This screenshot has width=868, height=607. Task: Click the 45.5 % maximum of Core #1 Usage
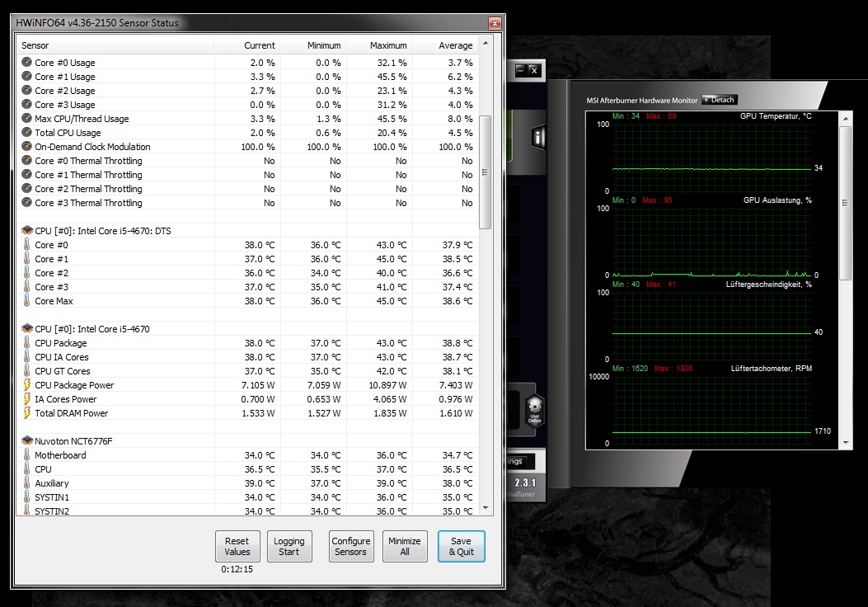392,77
